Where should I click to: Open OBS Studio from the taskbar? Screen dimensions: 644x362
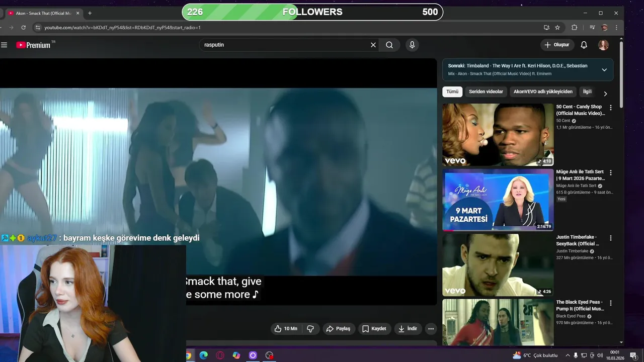tap(270, 355)
